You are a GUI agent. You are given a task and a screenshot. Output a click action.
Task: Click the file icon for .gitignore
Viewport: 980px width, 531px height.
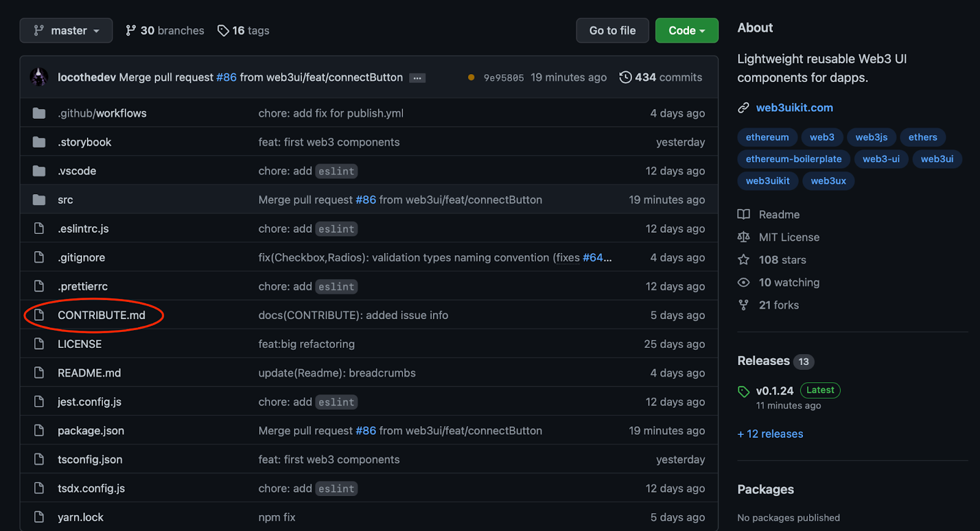pos(39,257)
